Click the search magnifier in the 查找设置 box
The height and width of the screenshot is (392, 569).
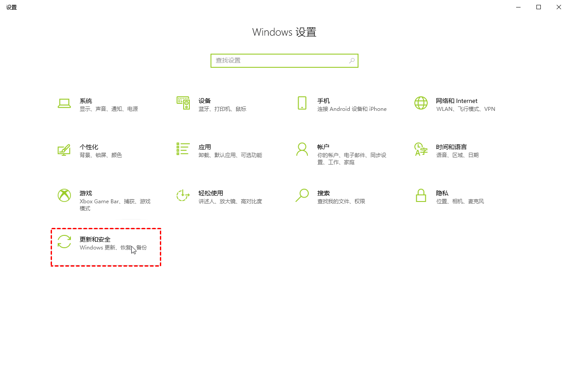point(352,61)
